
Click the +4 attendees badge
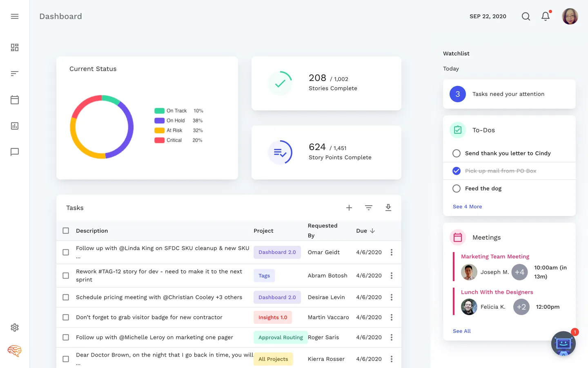[520, 272]
